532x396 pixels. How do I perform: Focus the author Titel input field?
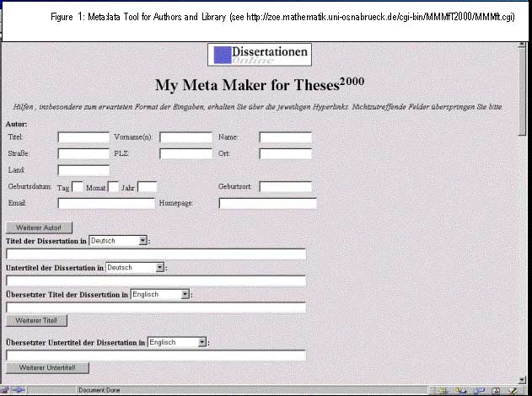point(83,137)
